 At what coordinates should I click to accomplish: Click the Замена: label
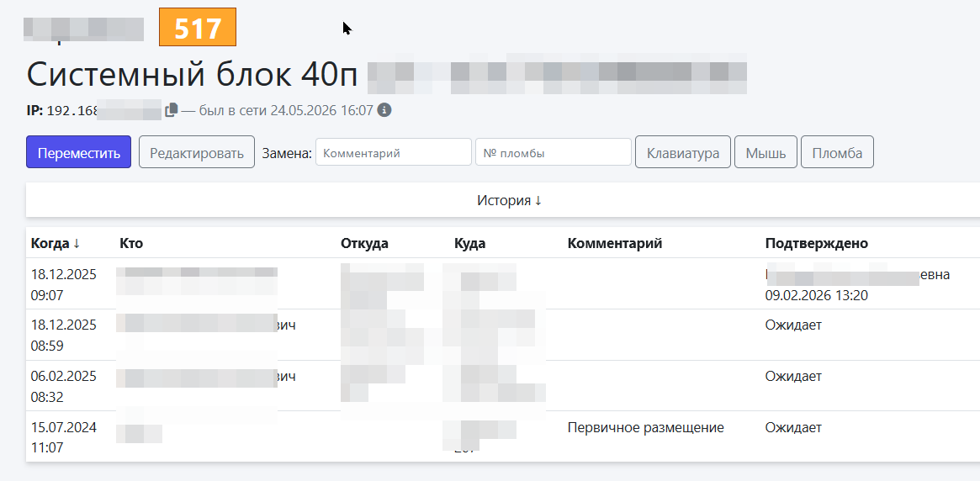[287, 153]
